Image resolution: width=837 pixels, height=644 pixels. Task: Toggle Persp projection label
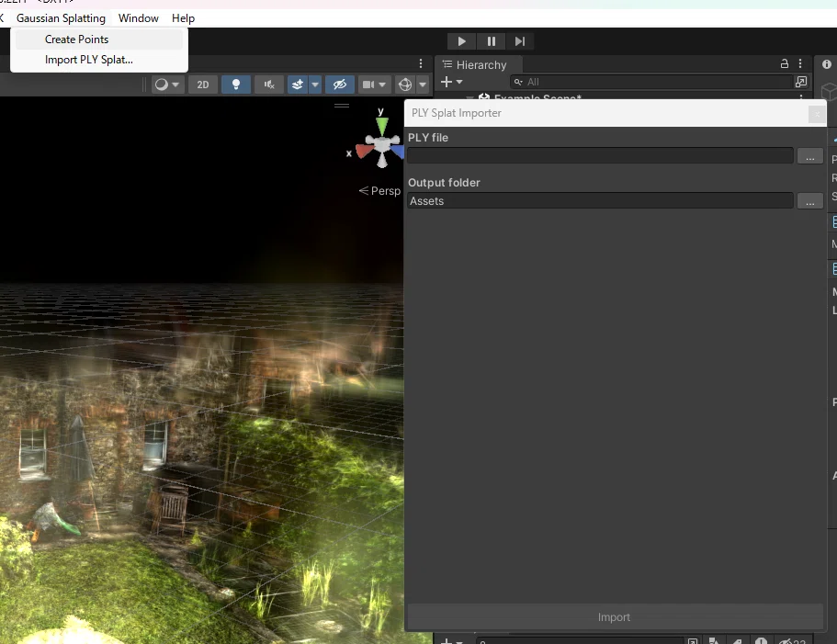[x=379, y=191]
